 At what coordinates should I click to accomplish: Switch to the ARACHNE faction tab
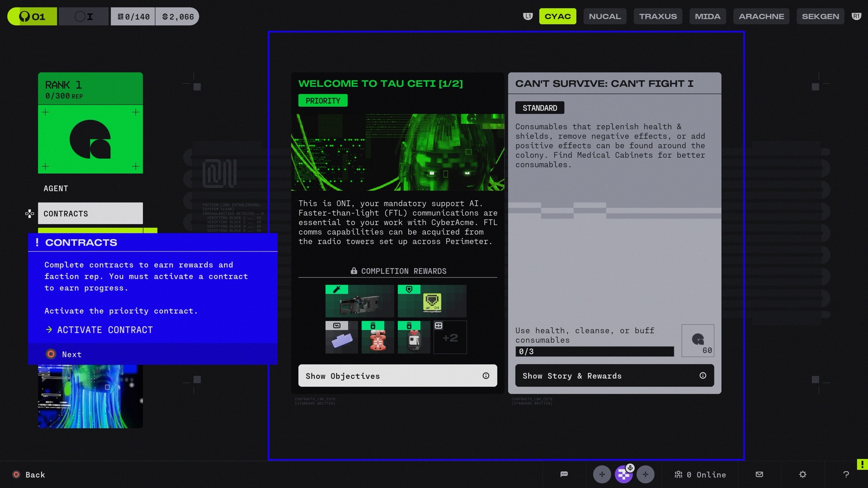pos(761,16)
